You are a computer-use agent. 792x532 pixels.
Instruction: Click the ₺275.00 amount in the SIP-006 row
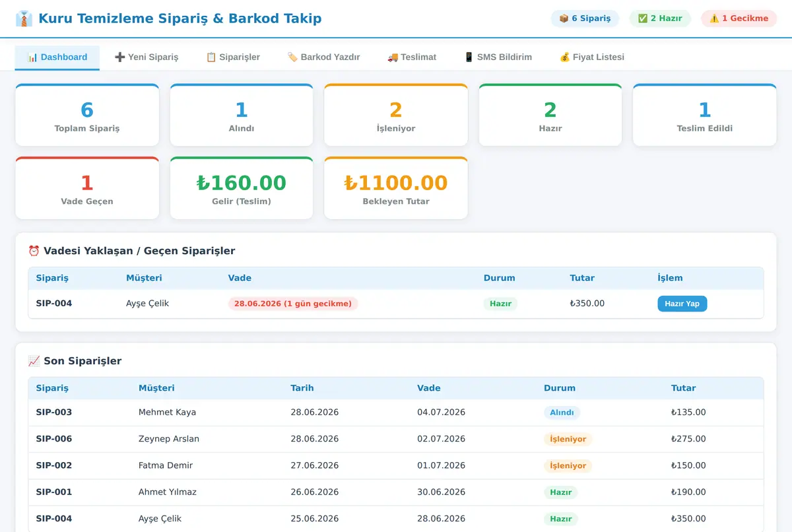(x=688, y=439)
